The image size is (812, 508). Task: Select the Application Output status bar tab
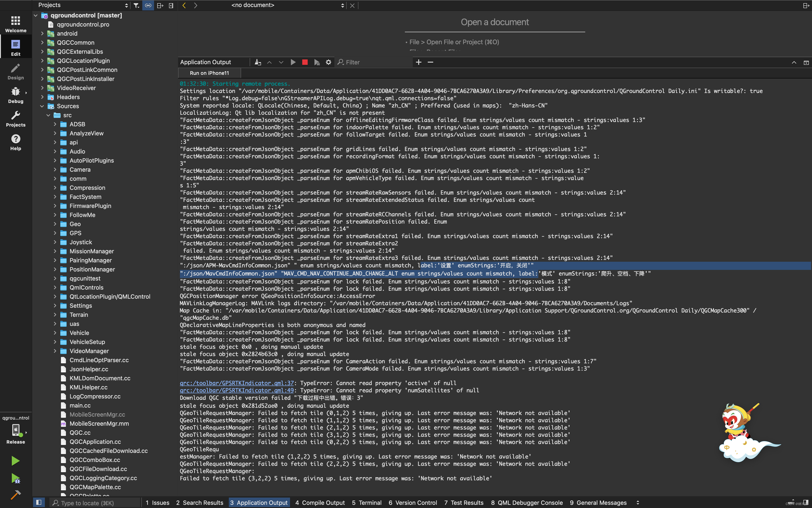(x=259, y=503)
